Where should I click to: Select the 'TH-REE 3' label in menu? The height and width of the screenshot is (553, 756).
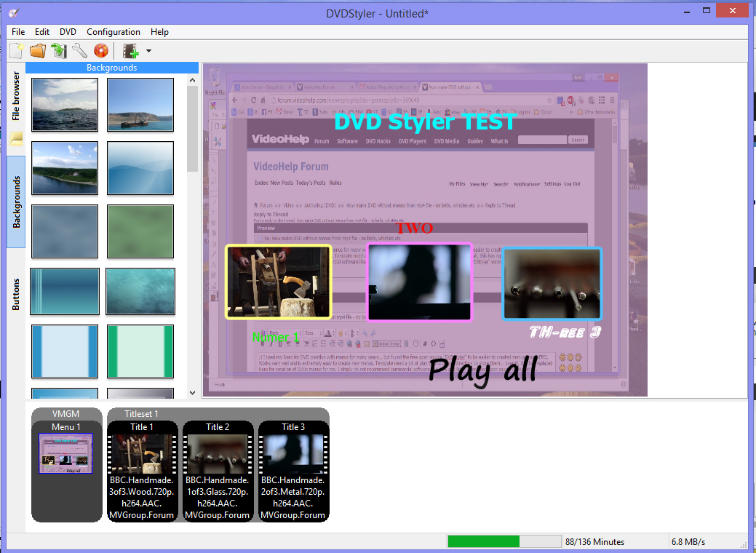coord(565,332)
